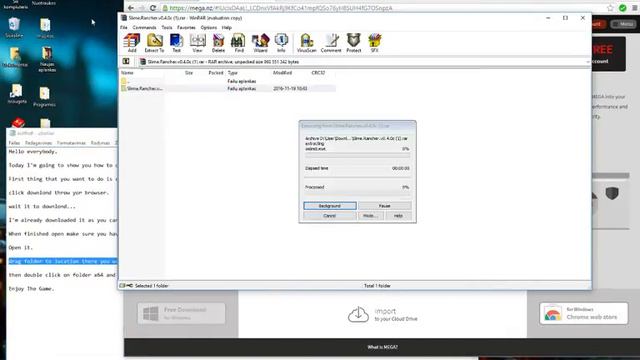The width and height of the screenshot is (640, 360).
Task: Click the Chrome address bar URL
Action: (x=281, y=8)
